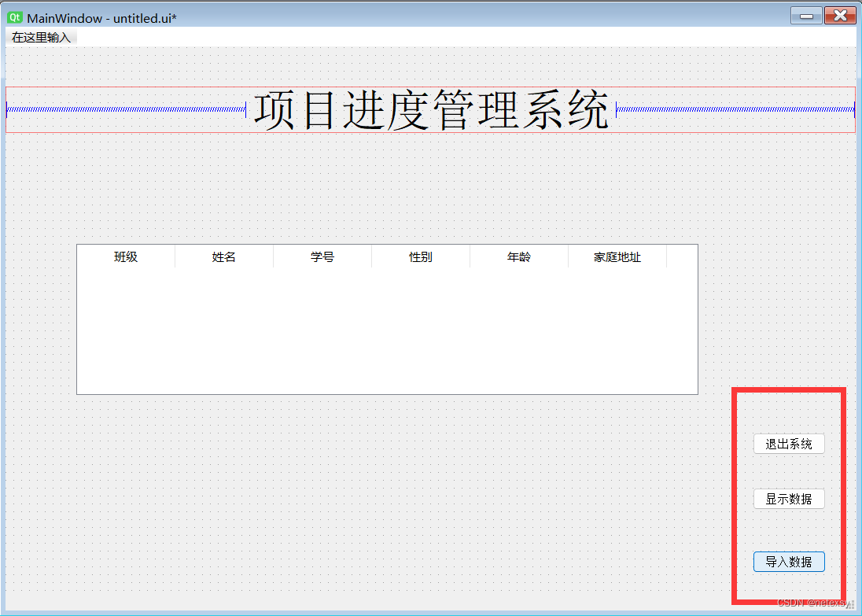Click the MainWindow untitled.ui title bar text
Image resolution: width=862 pixels, height=616 pixels.
(102, 16)
